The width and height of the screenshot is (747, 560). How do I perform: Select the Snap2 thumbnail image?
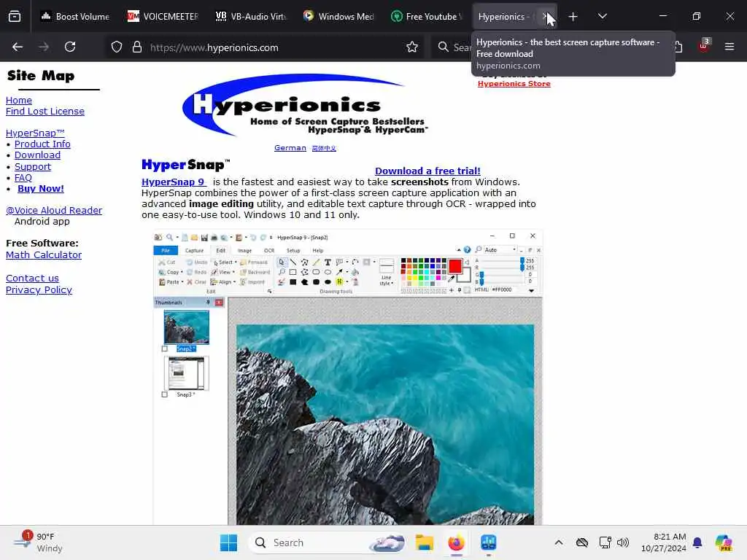(186, 327)
